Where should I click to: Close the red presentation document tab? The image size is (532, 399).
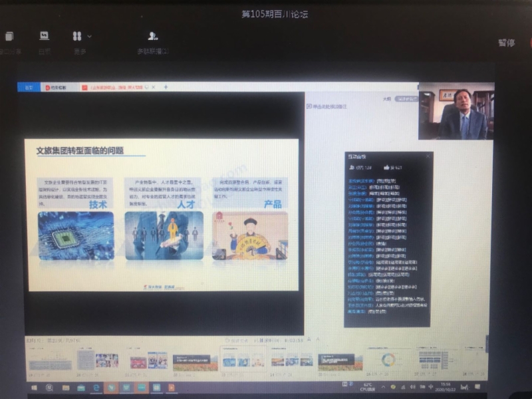click(x=154, y=87)
